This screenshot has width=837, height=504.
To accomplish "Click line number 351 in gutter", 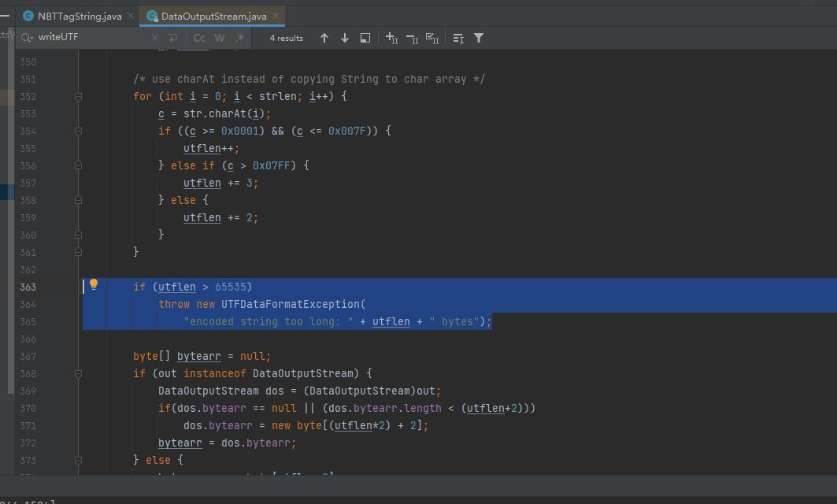I will pos(28,80).
